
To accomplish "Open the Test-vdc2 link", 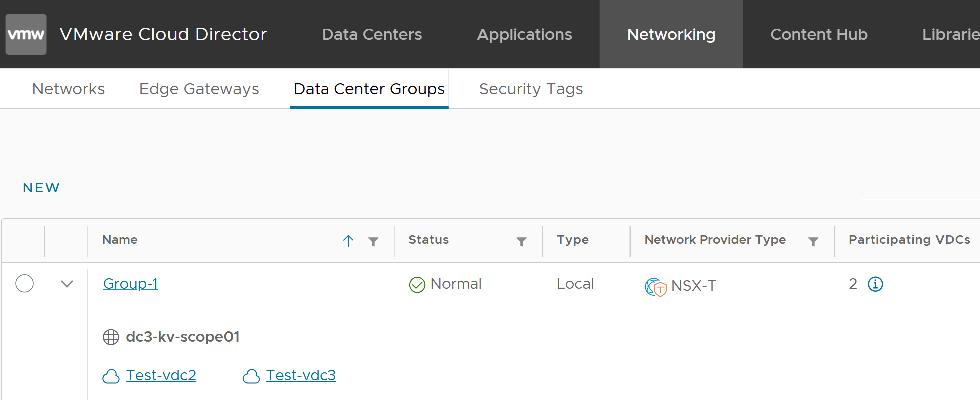I will pos(161,375).
